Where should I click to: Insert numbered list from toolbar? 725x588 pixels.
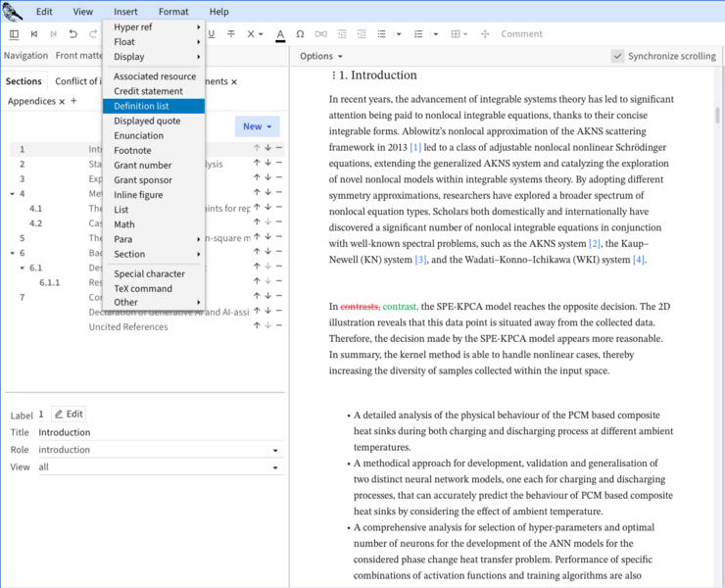pos(418,33)
